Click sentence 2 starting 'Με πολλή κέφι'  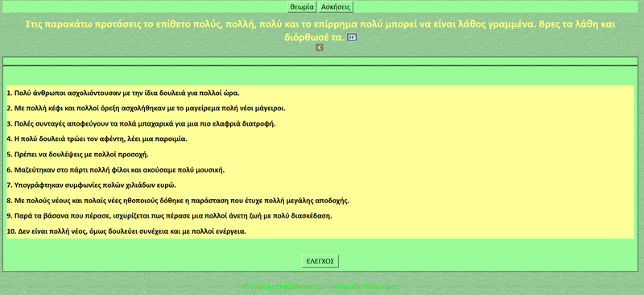pyautogui.click(x=147, y=109)
